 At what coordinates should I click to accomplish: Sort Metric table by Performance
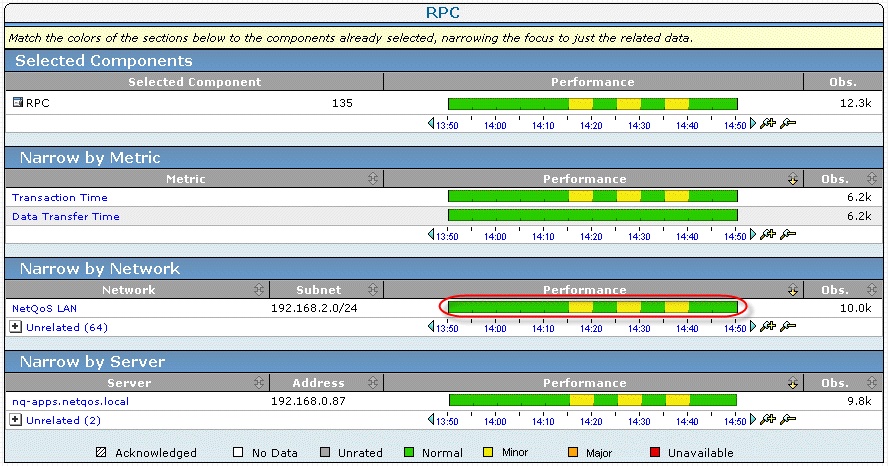coord(792,179)
